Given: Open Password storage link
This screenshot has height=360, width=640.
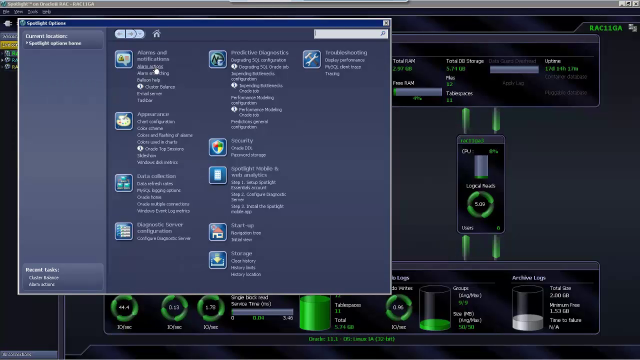Looking at the screenshot, I should click(x=248, y=155).
